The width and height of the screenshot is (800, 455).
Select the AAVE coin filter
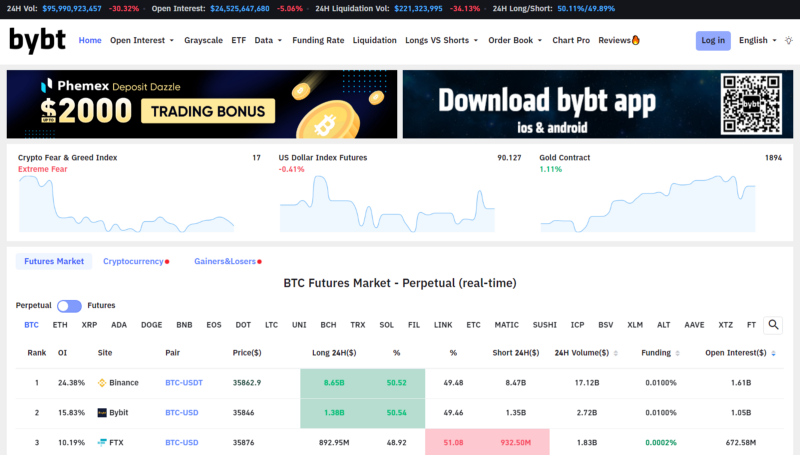[694, 325]
